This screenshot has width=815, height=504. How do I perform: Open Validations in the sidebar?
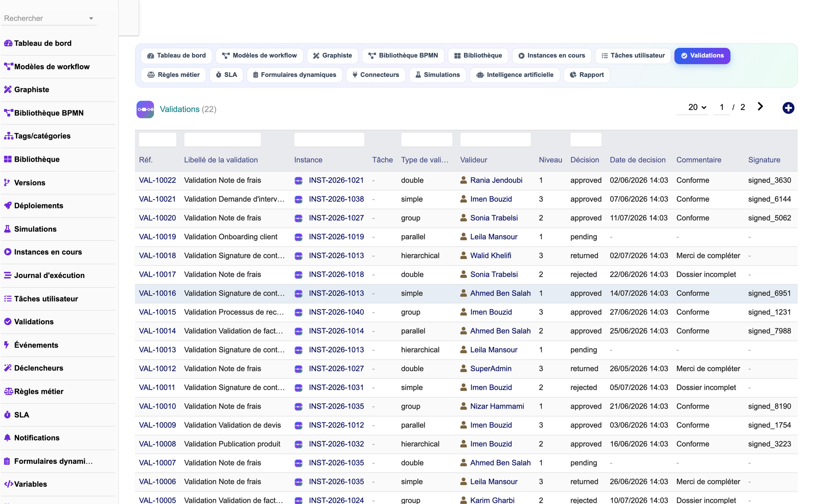(29, 322)
